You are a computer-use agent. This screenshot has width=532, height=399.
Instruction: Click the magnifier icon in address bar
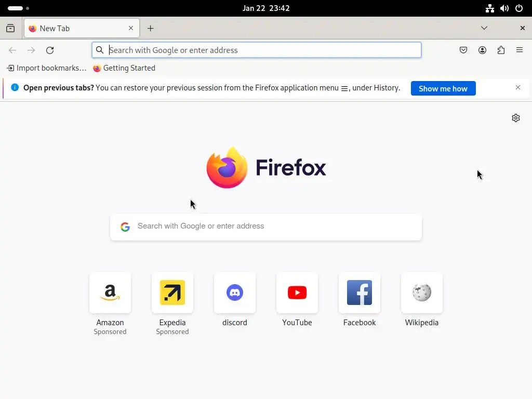99,50
